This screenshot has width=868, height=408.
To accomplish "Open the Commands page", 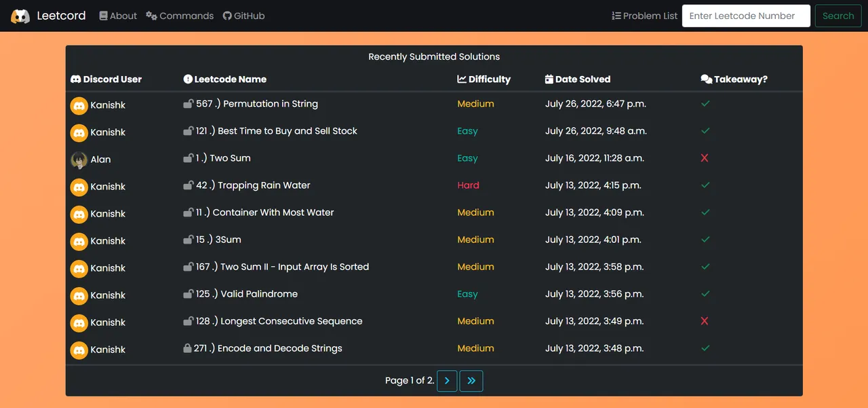I will click(180, 16).
